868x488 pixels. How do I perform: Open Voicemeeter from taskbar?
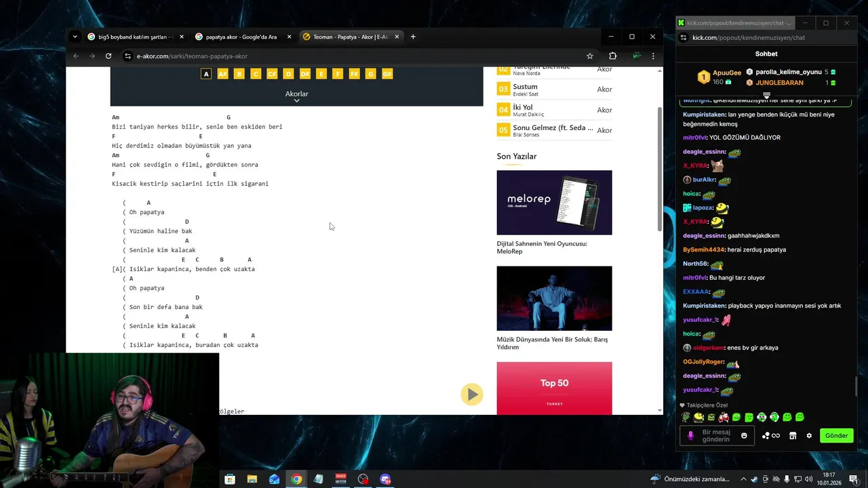click(x=341, y=479)
